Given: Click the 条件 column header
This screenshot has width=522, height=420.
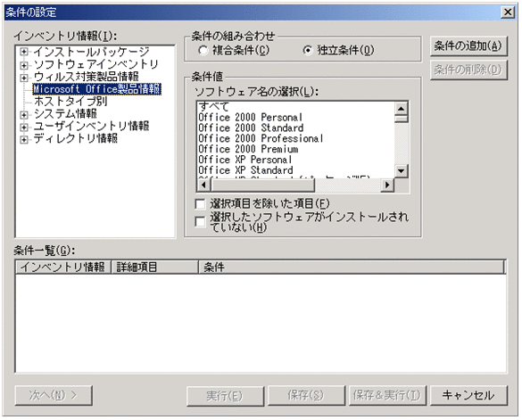Looking at the screenshot, I should [x=352, y=268].
